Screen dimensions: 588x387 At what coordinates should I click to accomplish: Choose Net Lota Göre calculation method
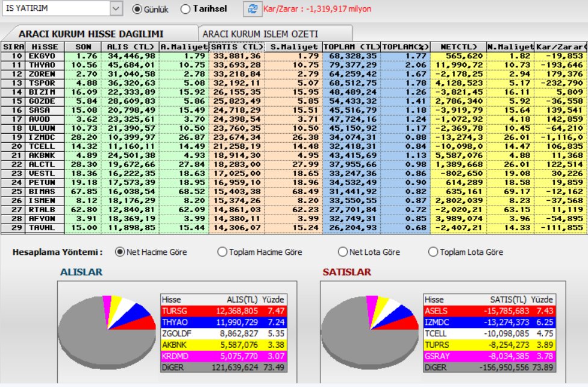342,252
